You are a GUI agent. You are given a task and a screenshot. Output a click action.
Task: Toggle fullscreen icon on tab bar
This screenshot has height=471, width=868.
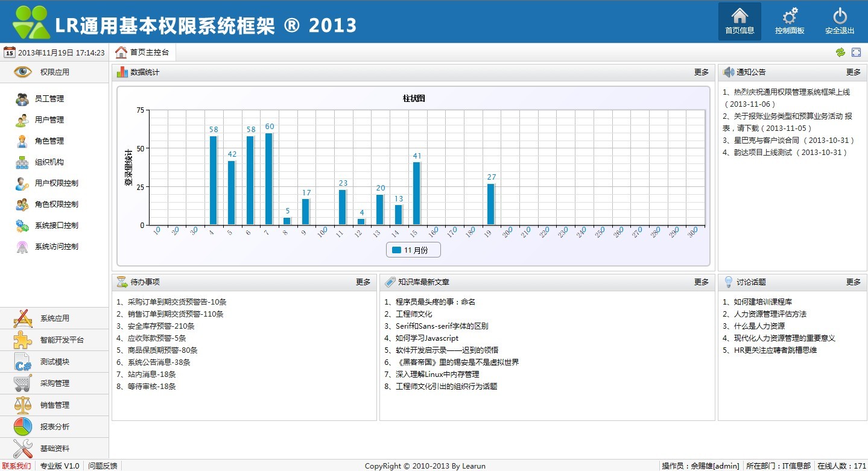tap(857, 52)
